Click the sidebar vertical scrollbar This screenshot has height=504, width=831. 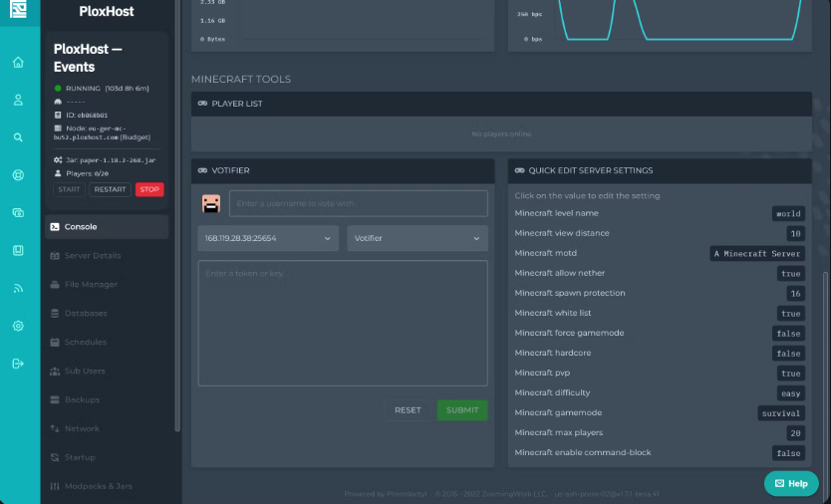coord(177,216)
